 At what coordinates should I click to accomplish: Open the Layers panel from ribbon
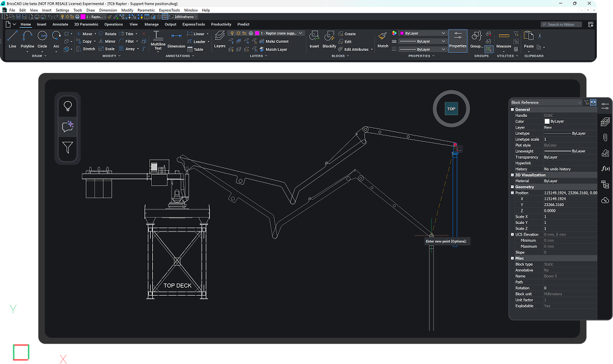[x=220, y=39]
